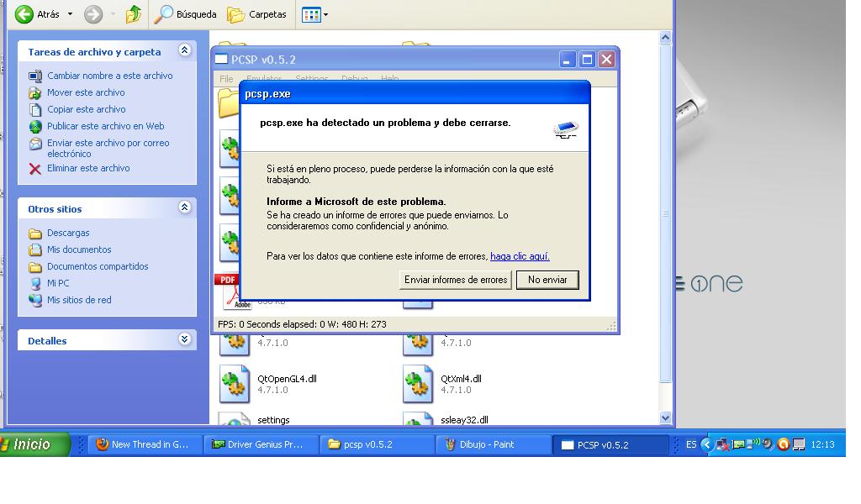This screenshot has width=861, height=504.
Task: Select the QtOpenGL4.dll file icon
Action: tap(235, 384)
